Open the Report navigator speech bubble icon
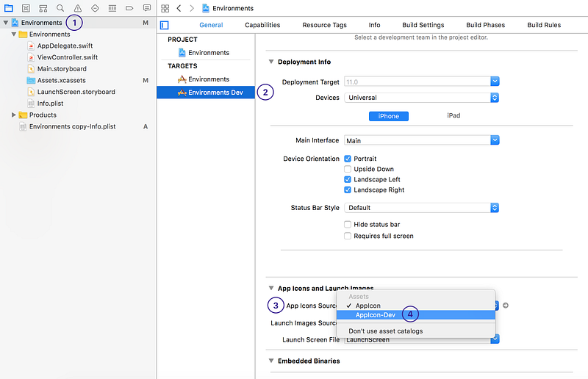This screenshot has width=588, height=379. tap(147, 8)
